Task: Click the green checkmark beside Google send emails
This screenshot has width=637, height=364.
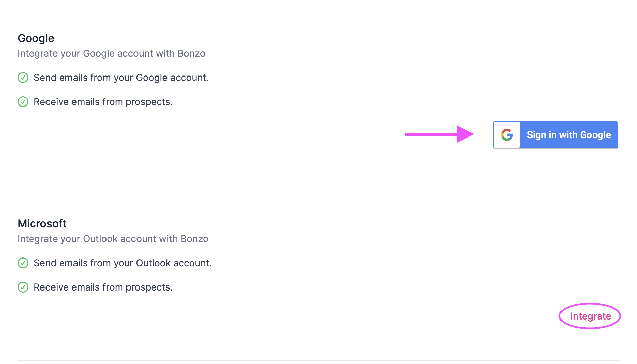Action: [23, 78]
